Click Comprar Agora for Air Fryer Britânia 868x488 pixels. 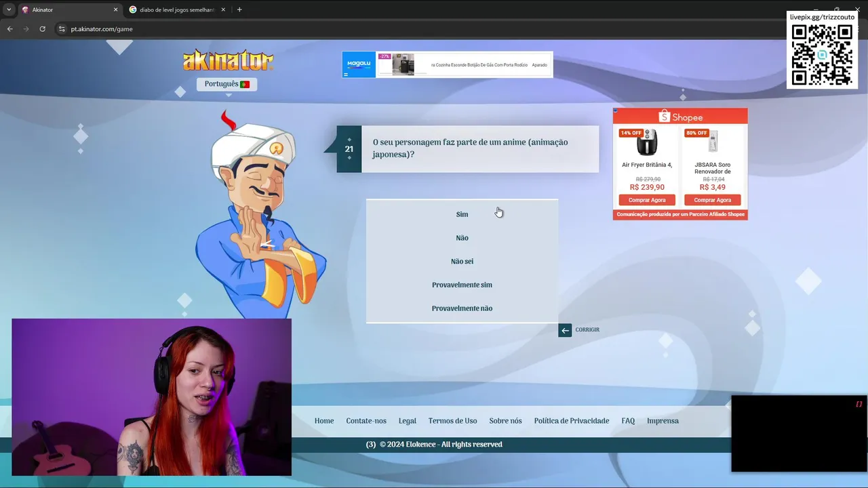click(647, 200)
